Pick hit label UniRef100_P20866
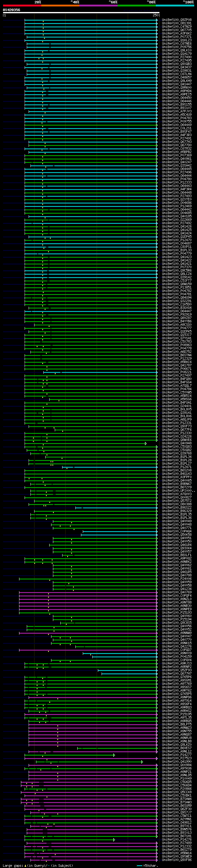 177,789
